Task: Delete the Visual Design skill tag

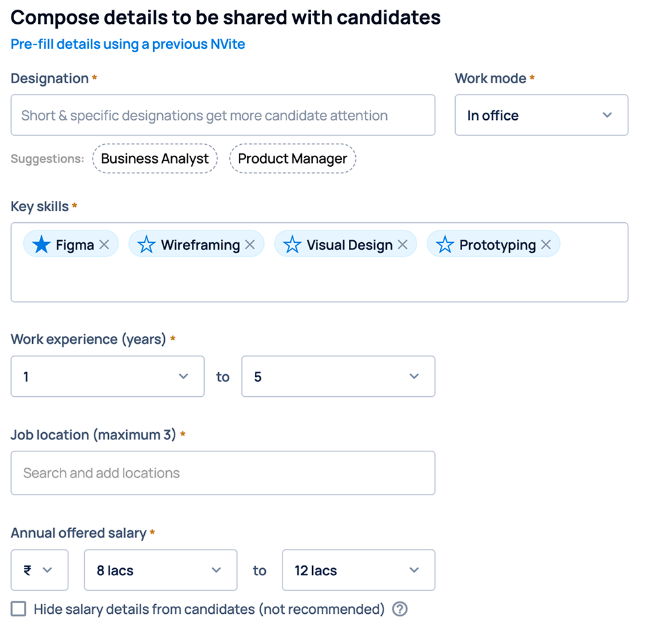Action: 402,245
